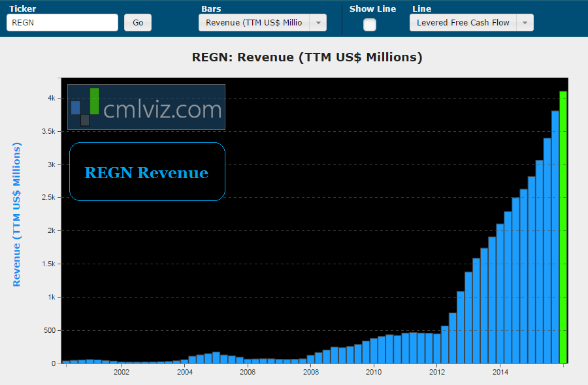The width and height of the screenshot is (588, 385).
Task: Expand the Line dropdown arrow
Action: point(525,22)
